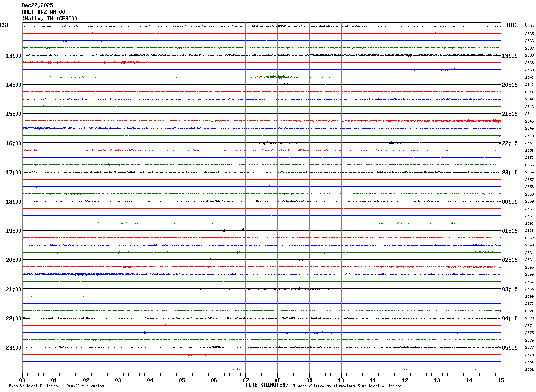
Task: Click the DC offset value '2937'
Action: coord(529,48)
